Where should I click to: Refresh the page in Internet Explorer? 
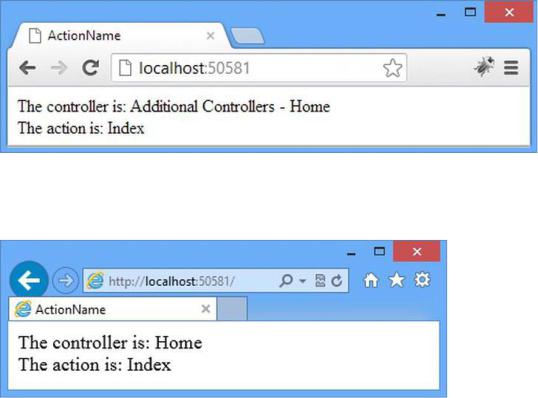(337, 281)
